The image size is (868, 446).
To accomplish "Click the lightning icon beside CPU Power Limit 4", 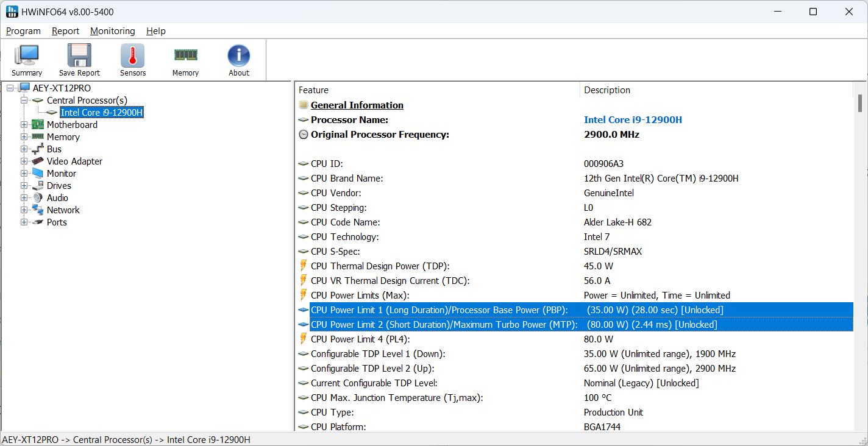I will (x=304, y=339).
